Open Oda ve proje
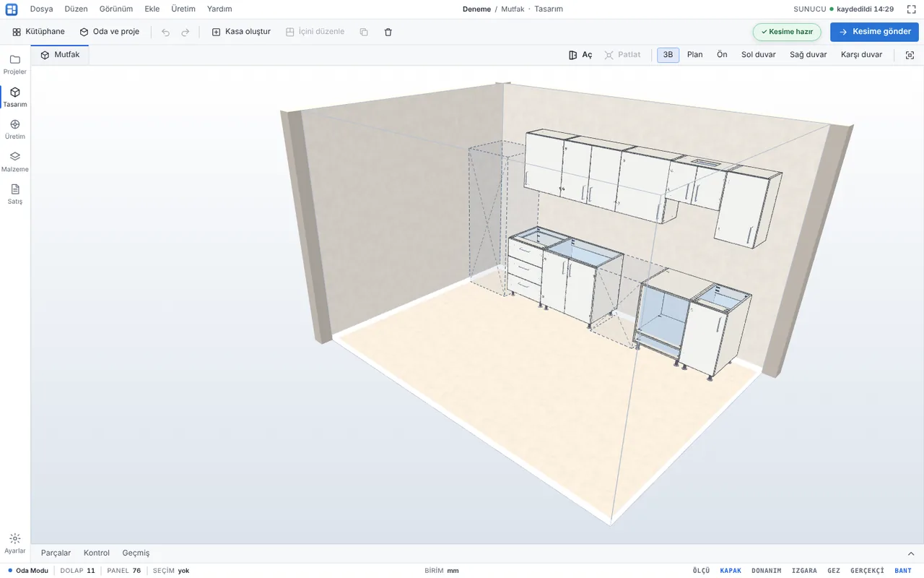 (x=109, y=32)
